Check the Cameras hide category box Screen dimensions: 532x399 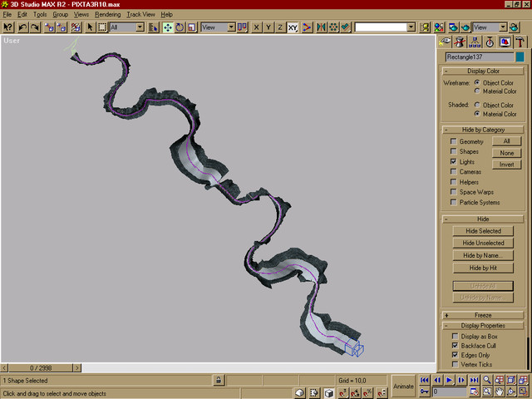pos(453,172)
